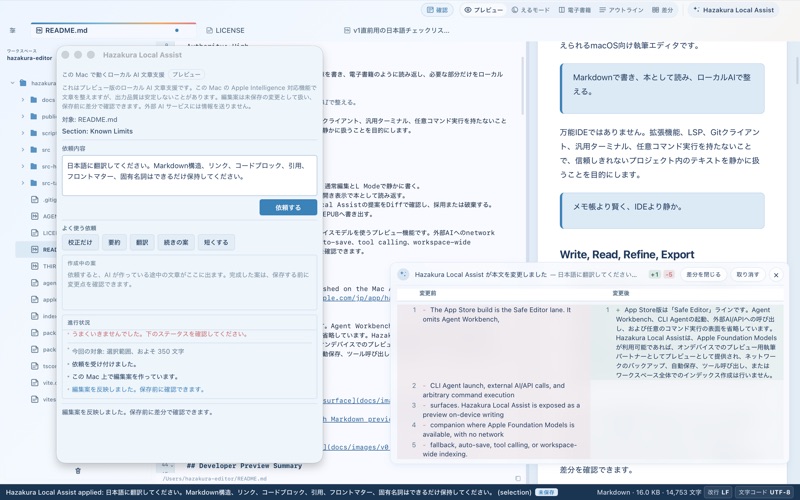The image size is (800, 500).
Task: Open 改行 LF line ending selector
Action: point(718,493)
